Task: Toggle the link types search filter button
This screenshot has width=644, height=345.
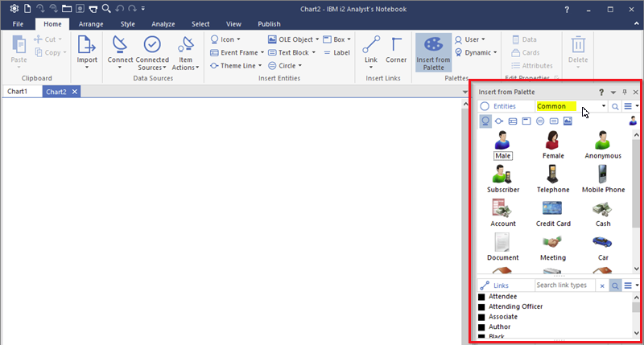Action: (x=615, y=285)
